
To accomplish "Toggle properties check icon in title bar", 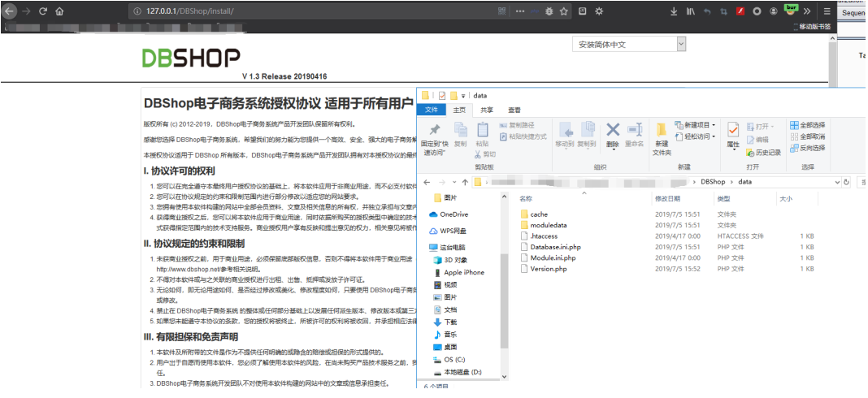I will (x=442, y=95).
